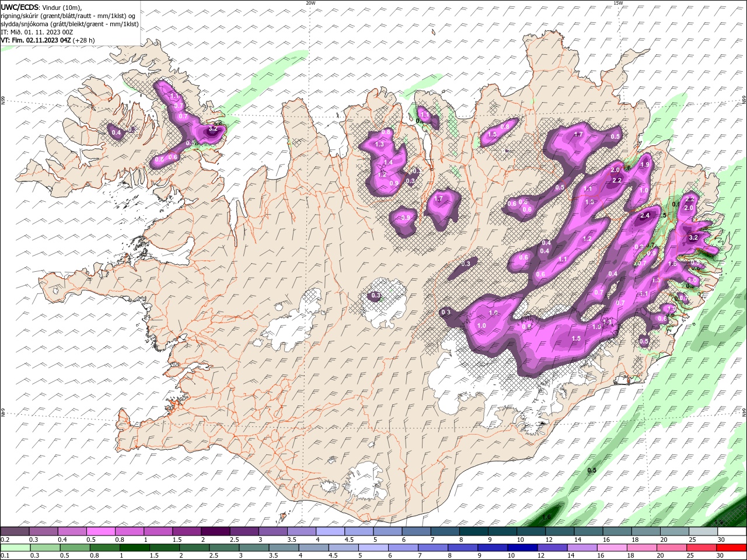Click the 'rigning/skúrir' legend description line
Screen dimensions: 747x560
coord(68,15)
